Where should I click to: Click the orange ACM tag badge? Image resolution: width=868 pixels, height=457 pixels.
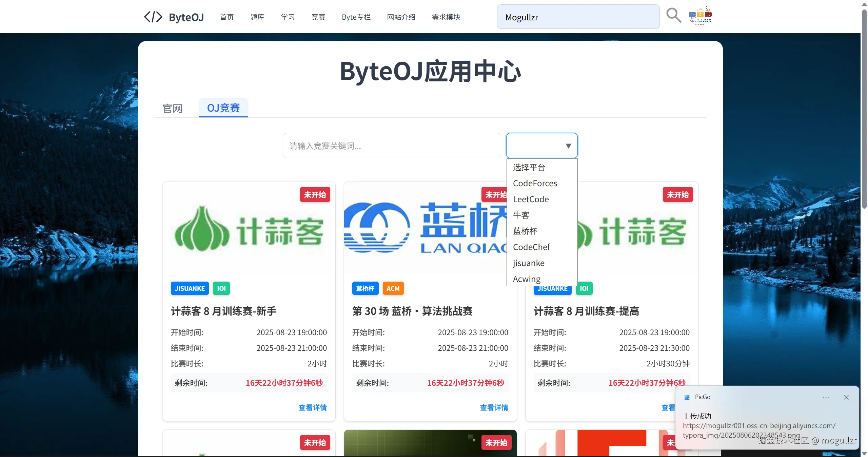click(x=393, y=288)
